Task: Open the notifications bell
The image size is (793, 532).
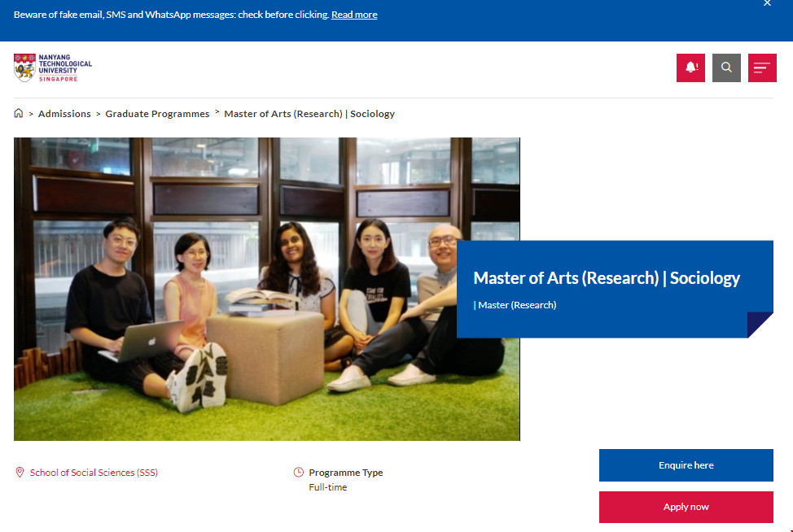Action: 690,68
